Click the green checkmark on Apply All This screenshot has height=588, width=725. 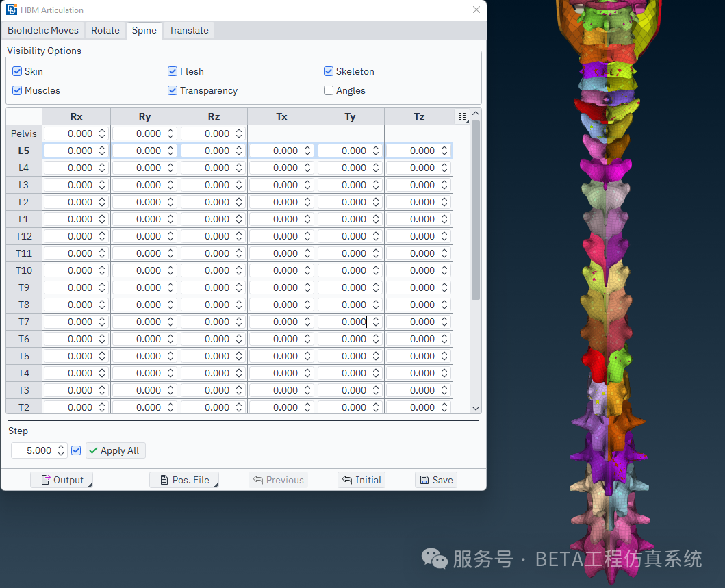click(92, 450)
